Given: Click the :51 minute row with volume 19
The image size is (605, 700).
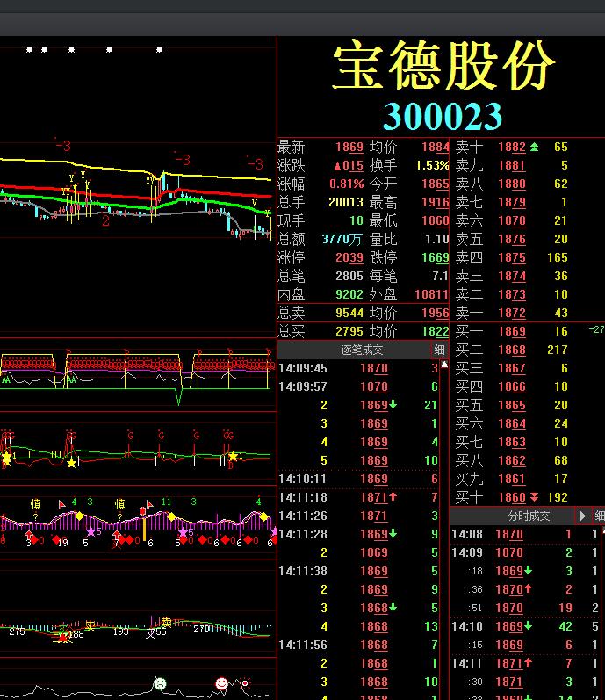Looking at the screenshot, I should pyautogui.click(x=526, y=608).
